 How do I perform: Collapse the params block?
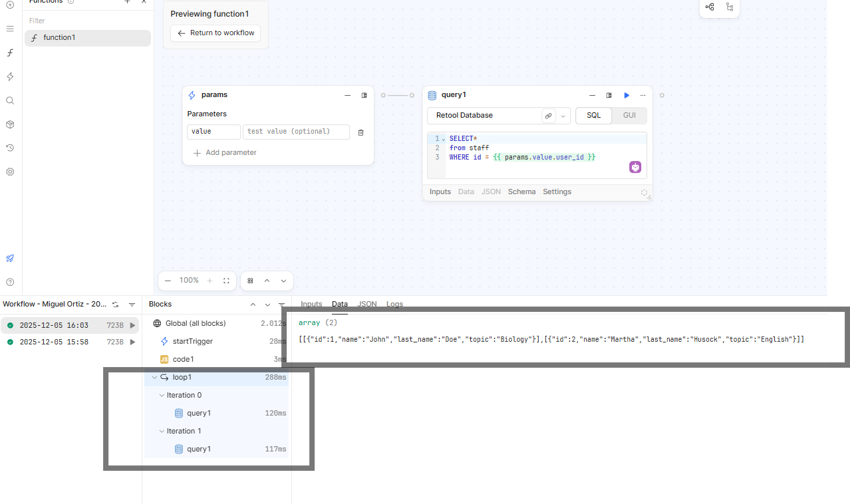[347, 95]
